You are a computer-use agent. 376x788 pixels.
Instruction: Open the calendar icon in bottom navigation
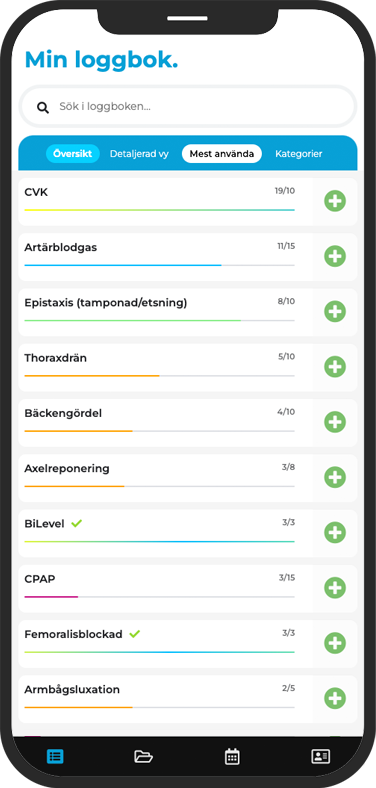pyautogui.click(x=232, y=756)
